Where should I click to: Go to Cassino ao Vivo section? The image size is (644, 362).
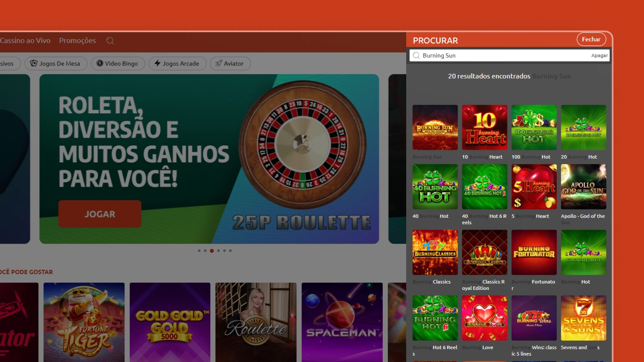pyautogui.click(x=25, y=41)
